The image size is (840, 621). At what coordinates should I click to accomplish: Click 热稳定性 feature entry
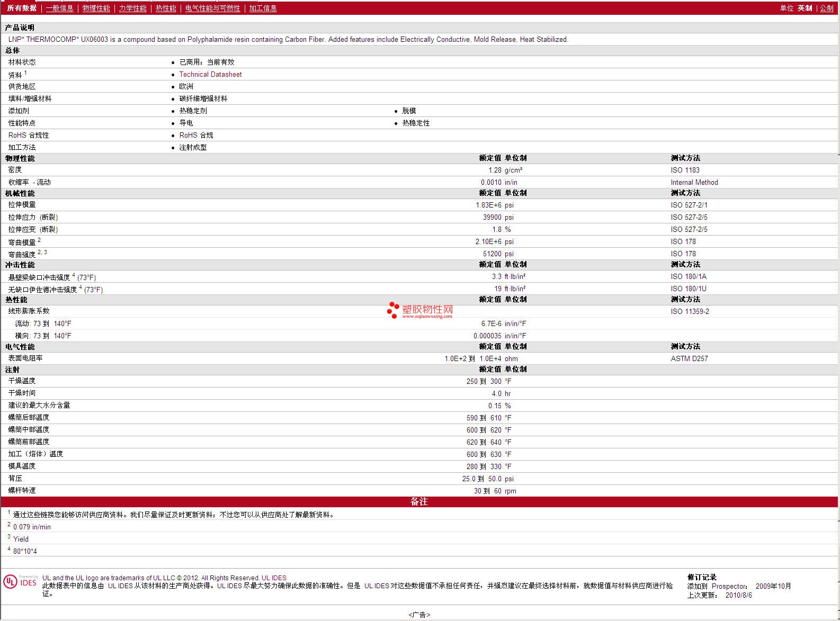coord(416,123)
